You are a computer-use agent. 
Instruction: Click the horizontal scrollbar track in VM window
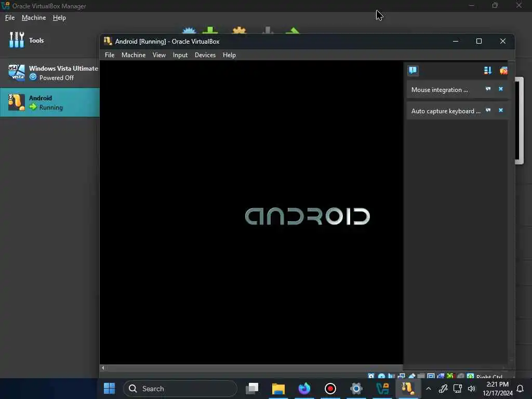tap(255, 368)
